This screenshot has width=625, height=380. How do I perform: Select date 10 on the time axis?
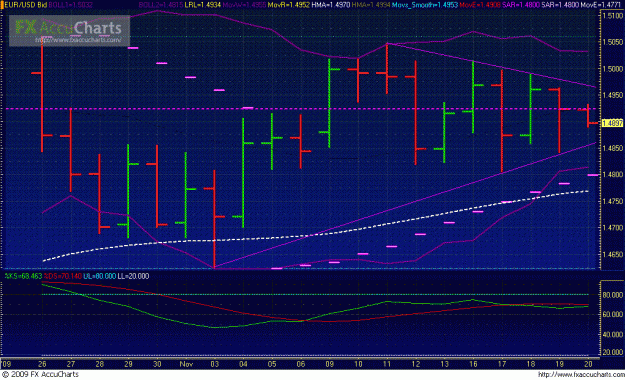point(358,364)
